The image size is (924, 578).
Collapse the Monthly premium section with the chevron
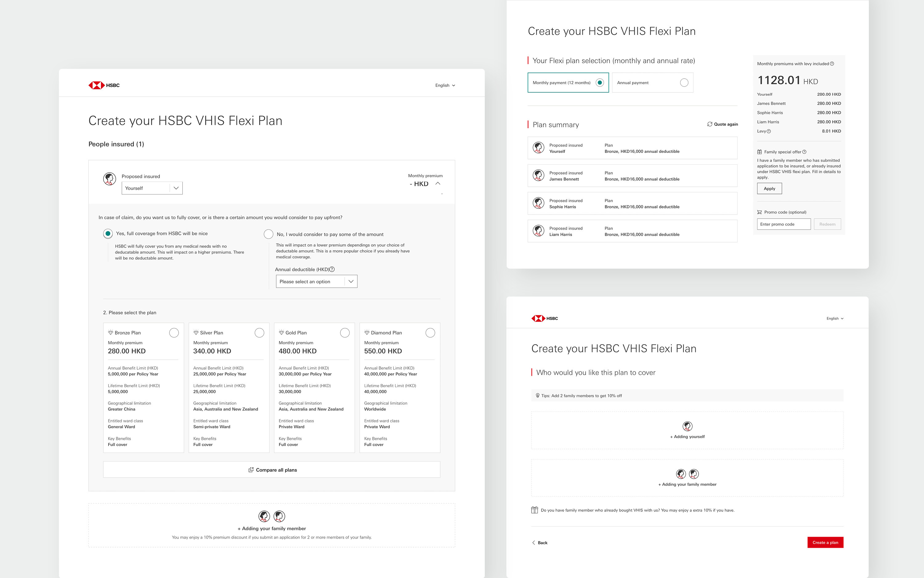click(438, 183)
